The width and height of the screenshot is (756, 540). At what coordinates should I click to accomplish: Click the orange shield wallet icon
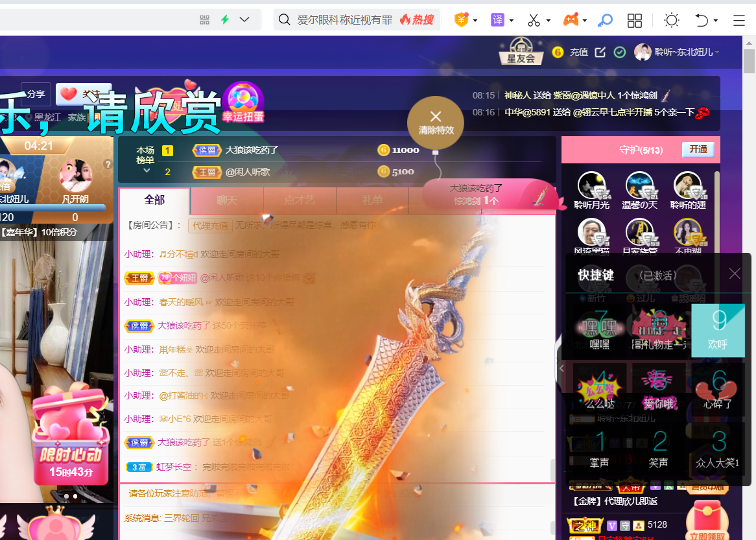point(462,19)
